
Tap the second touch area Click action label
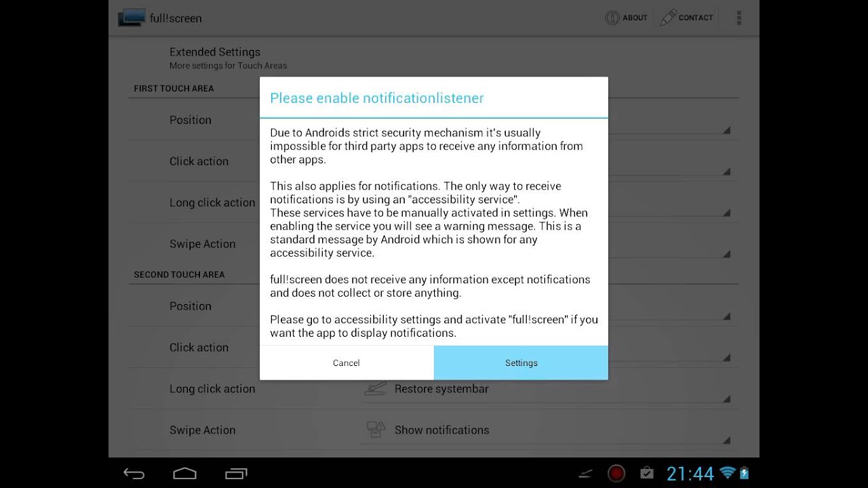coord(199,348)
